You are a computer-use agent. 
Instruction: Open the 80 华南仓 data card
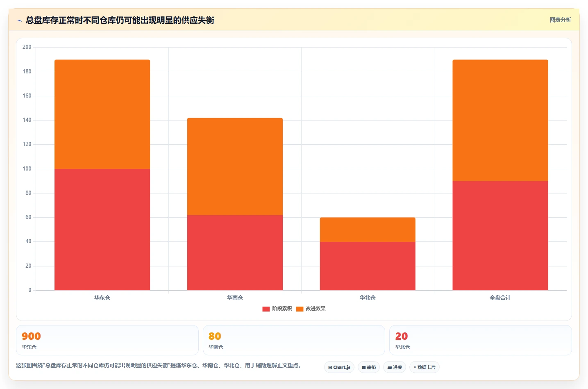(294, 340)
